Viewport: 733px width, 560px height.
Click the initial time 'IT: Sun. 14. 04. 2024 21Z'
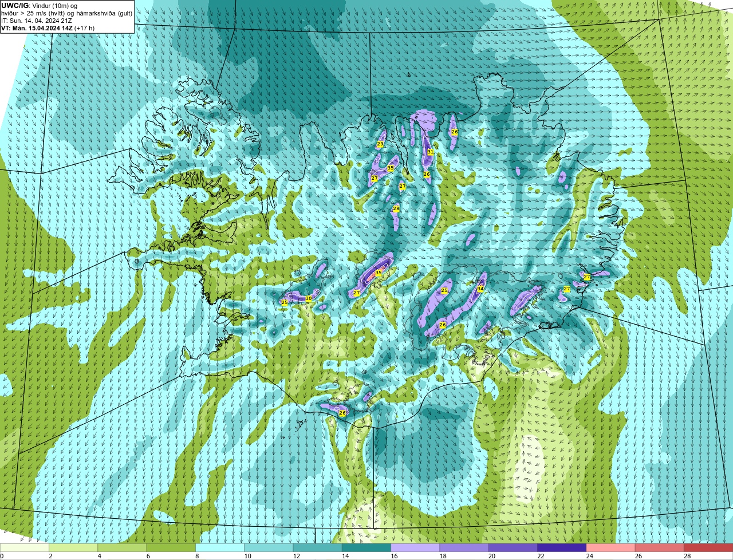click(37, 20)
